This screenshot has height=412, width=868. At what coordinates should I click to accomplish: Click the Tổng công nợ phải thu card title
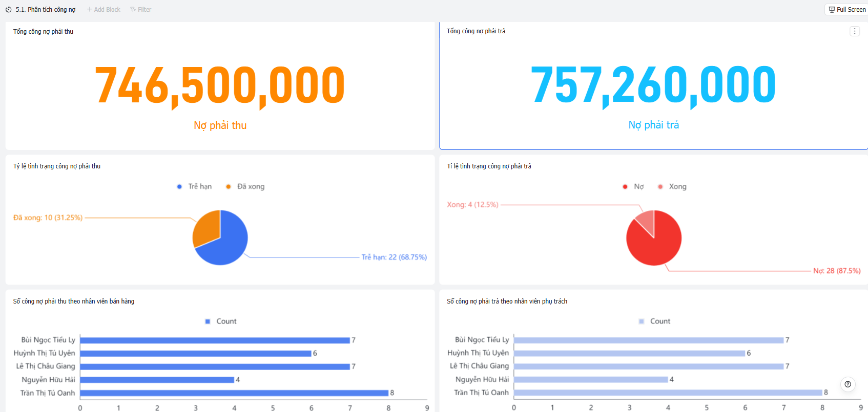tap(43, 32)
